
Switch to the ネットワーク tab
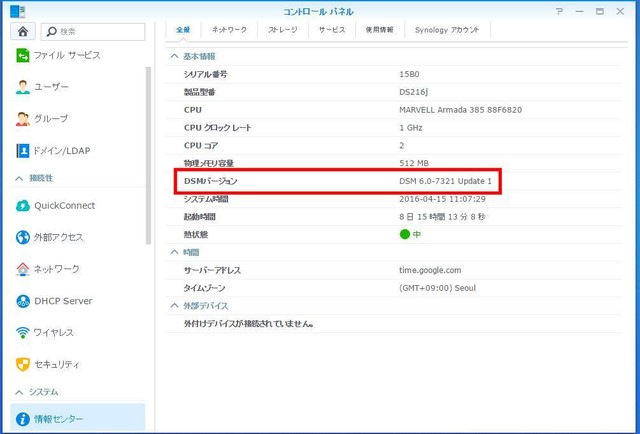coord(229,30)
